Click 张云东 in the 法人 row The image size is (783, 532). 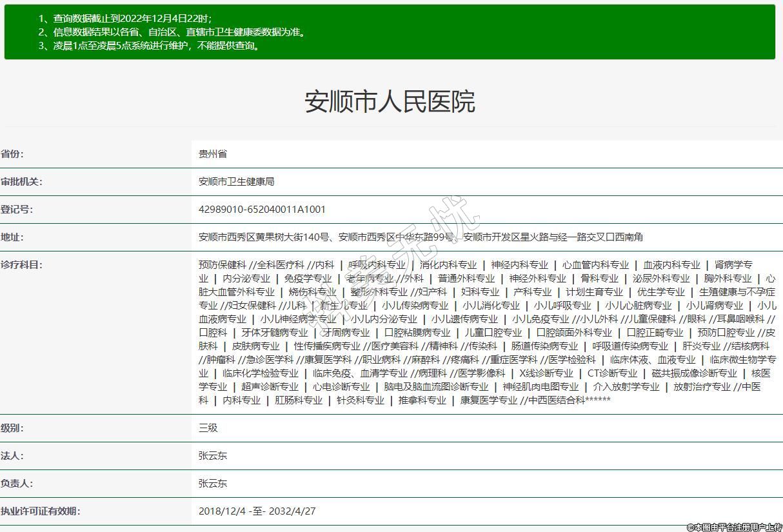(213, 456)
